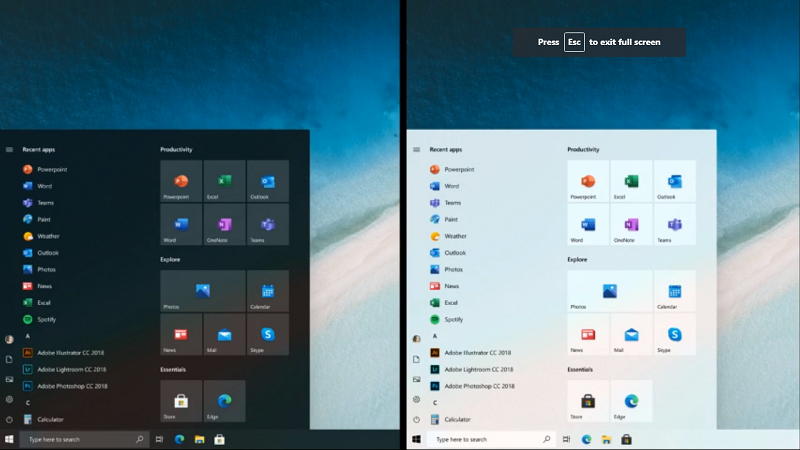
Task: Open Mail tile in dark Start menu
Action: click(x=224, y=334)
